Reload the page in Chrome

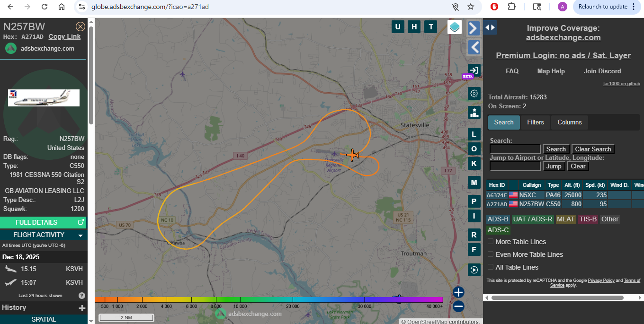45,7
